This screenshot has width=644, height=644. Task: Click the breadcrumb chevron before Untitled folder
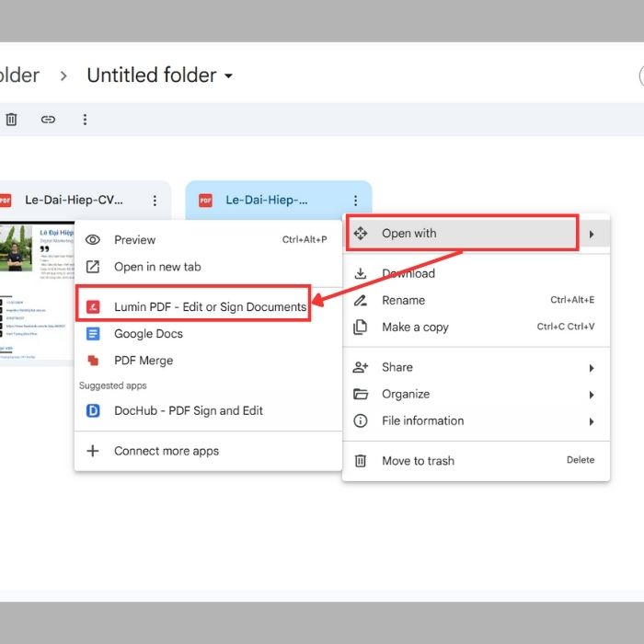63,75
